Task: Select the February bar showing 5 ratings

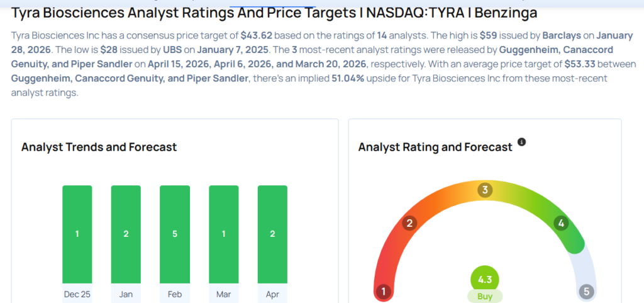Action: point(175,234)
